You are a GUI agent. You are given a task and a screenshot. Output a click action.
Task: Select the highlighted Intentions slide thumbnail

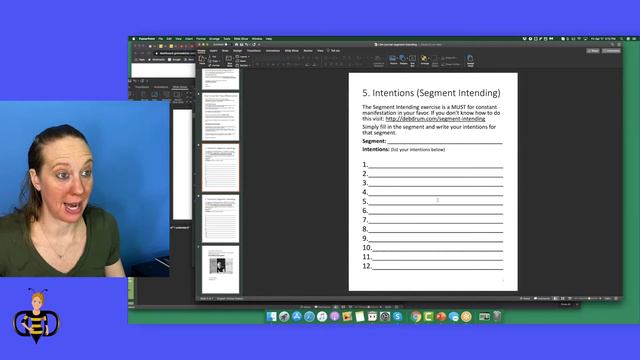click(x=220, y=167)
